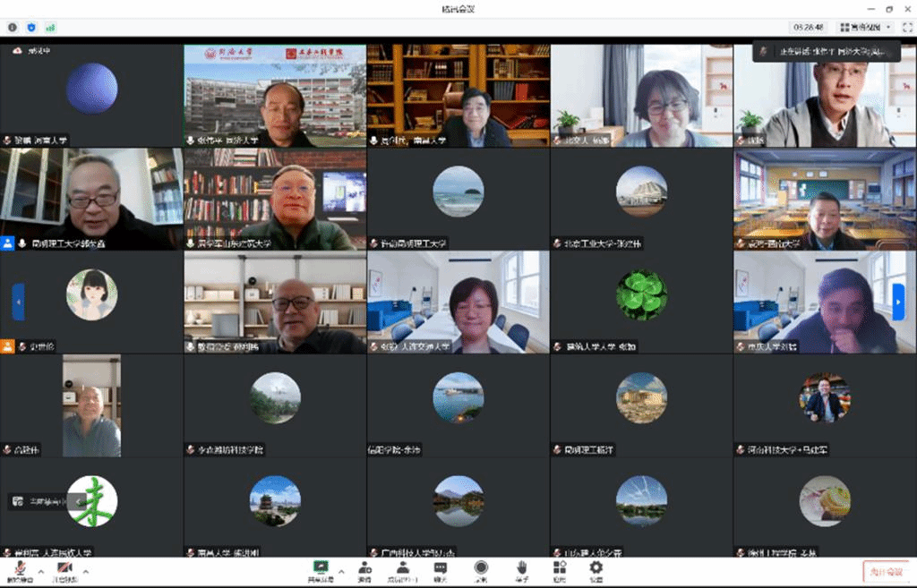Check the network signal status icon
The image size is (917, 588).
pos(50,27)
